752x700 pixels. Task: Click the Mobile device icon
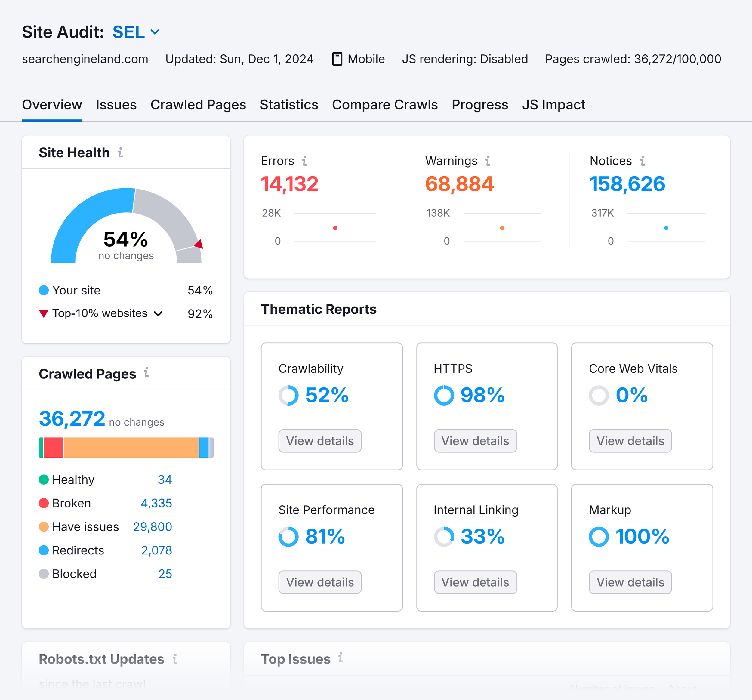click(x=338, y=59)
